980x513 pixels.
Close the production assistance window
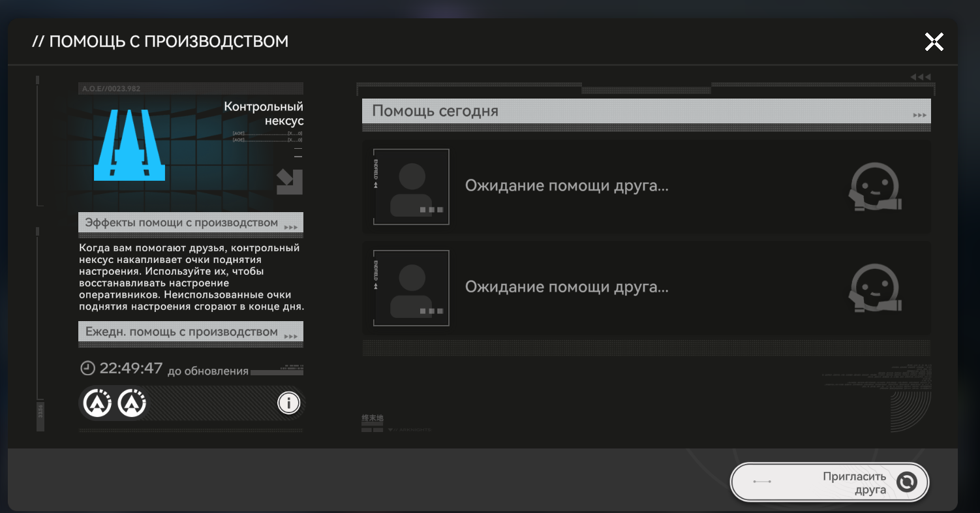934,42
